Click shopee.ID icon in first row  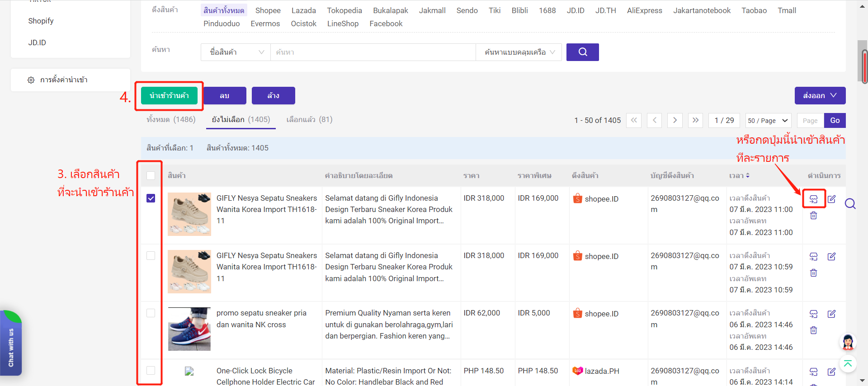[x=578, y=198]
